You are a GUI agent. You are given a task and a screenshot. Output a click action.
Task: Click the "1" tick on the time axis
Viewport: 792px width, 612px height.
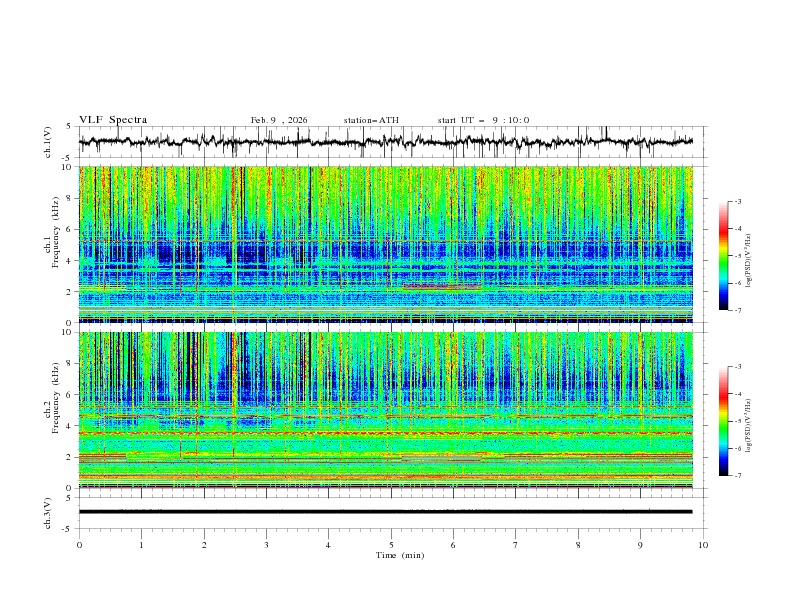click(x=141, y=545)
